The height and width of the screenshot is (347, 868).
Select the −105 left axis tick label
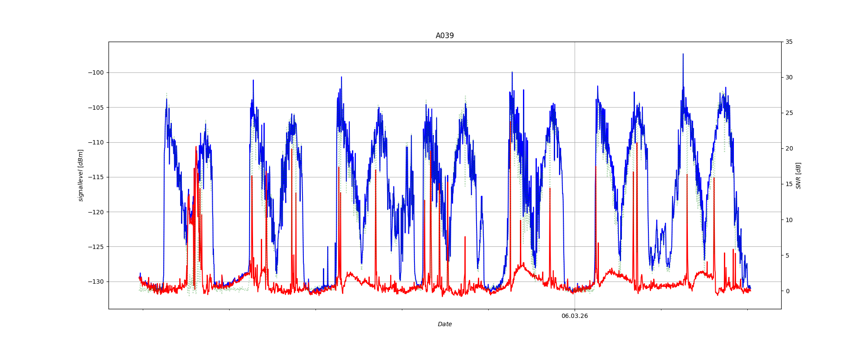[x=96, y=108]
